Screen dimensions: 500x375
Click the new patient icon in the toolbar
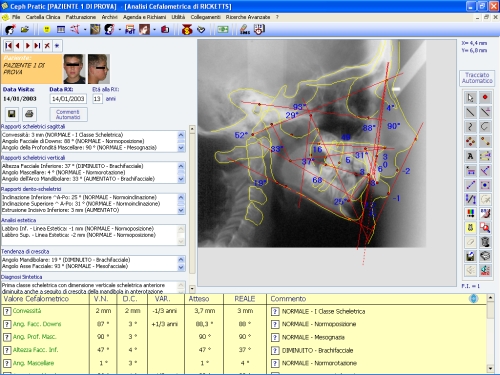(10, 30)
